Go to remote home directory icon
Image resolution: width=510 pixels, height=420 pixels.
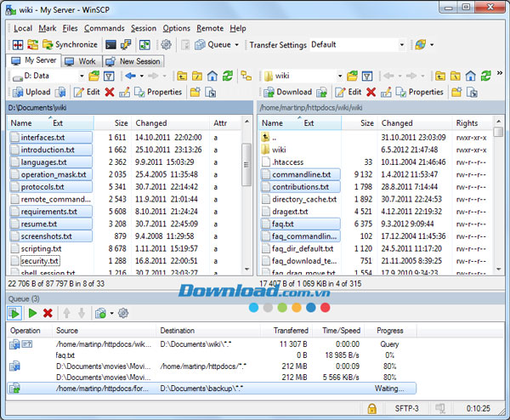coord(471,77)
